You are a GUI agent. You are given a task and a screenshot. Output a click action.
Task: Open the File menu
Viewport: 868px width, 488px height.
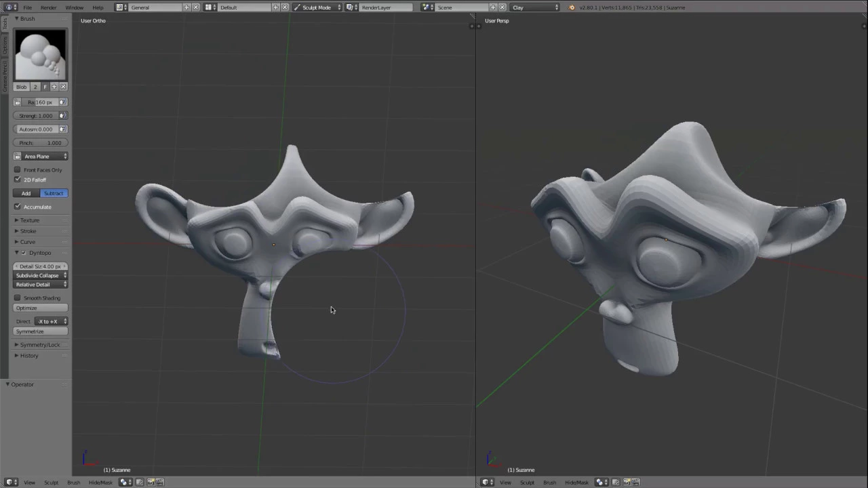[28, 7]
